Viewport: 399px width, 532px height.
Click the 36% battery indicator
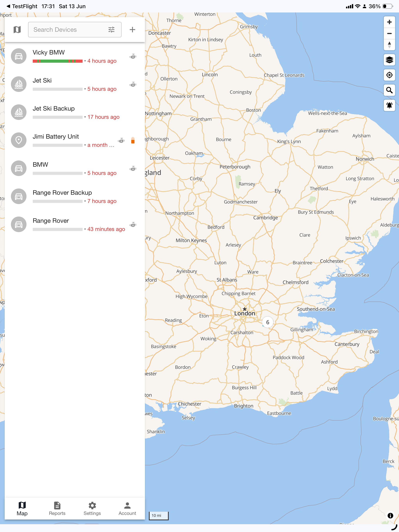tap(381, 6)
